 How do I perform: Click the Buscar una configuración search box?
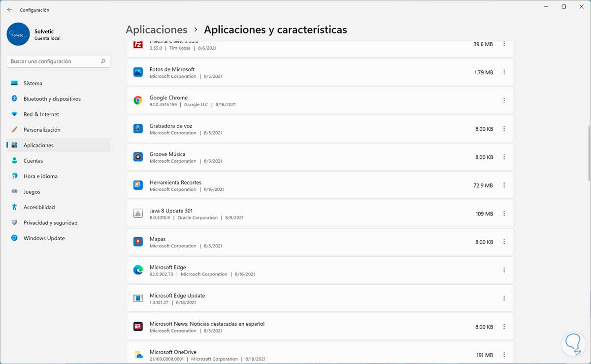click(54, 61)
